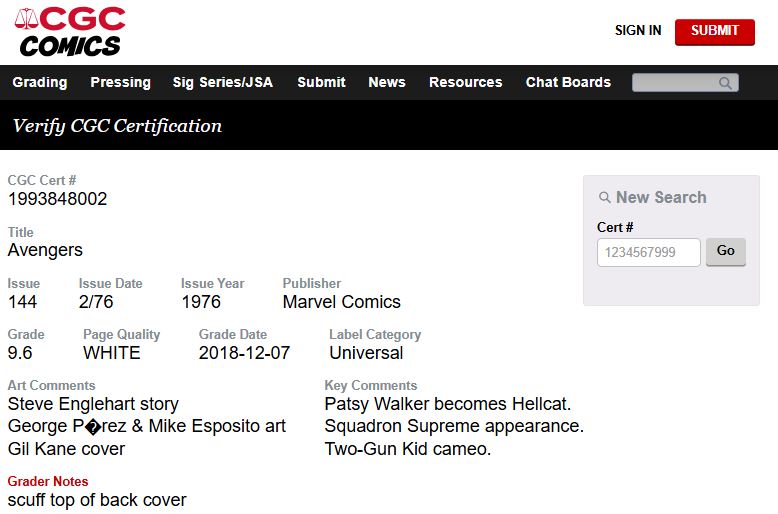The width and height of the screenshot is (778, 514).
Task: Go to Sig Series/JSA section
Action: coord(222,82)
